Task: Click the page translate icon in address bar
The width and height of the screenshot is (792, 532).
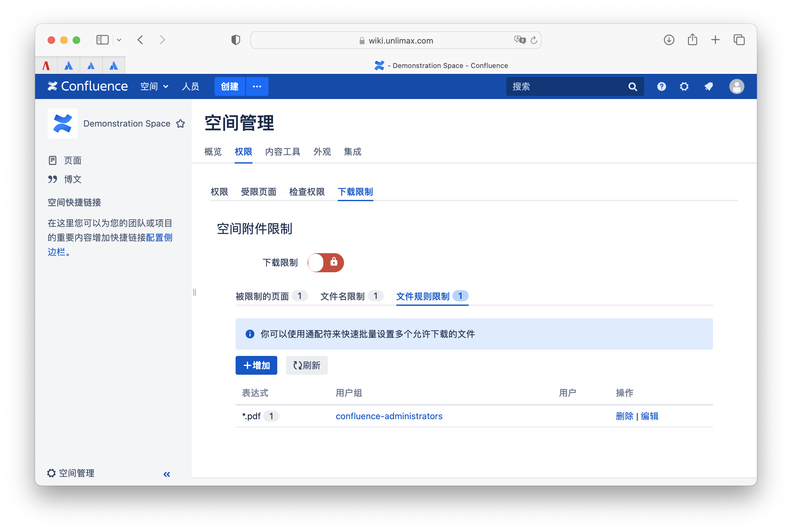Action: click(x=519, y=40)
